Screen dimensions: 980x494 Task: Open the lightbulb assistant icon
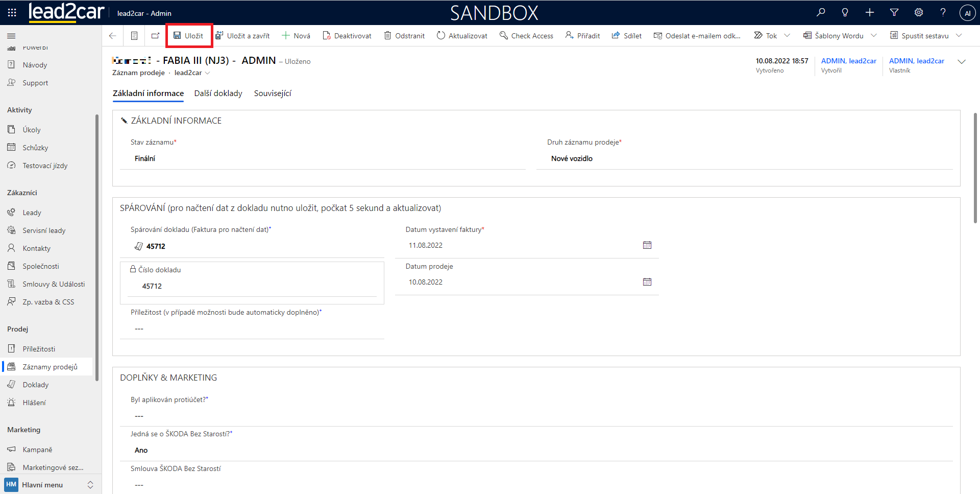pos(845,13)
